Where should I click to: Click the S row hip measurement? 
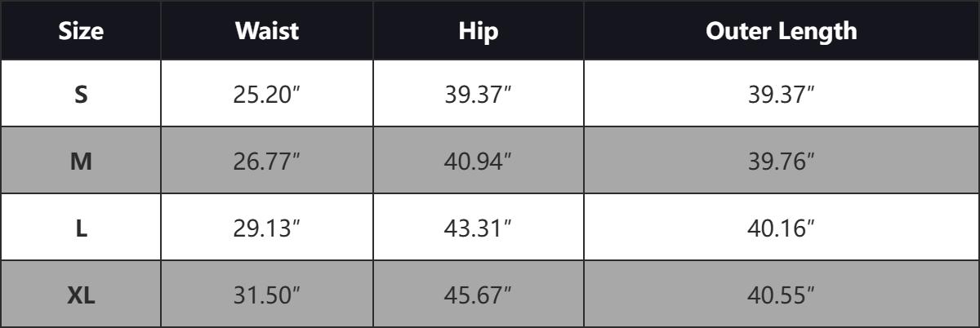[479, 95]
